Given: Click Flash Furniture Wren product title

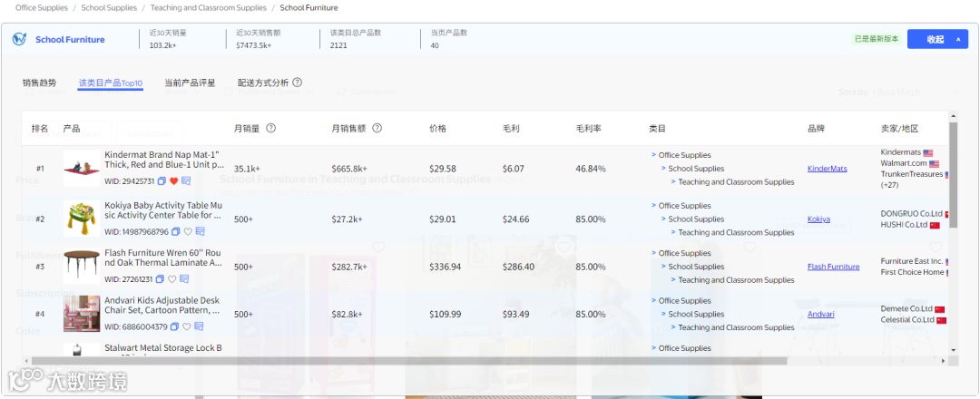Looking at the screenshot, I should point(163,258).
